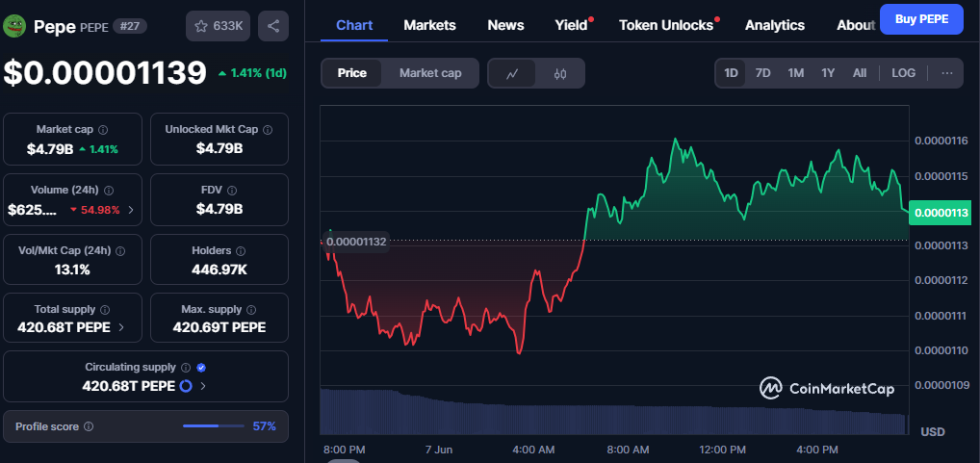
Task: Expand Total supply details chevron
Action: coord(120,327)
